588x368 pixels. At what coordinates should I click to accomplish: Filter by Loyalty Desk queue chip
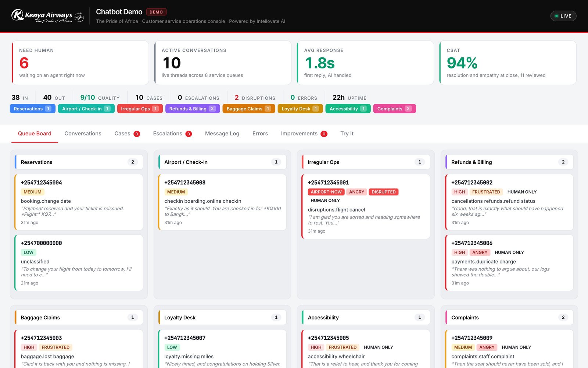[300, 109]
